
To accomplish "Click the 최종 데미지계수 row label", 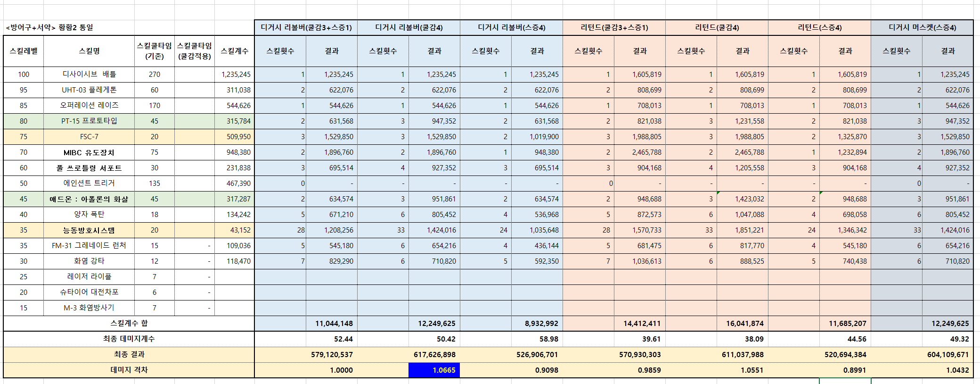I will pos(129,339).
